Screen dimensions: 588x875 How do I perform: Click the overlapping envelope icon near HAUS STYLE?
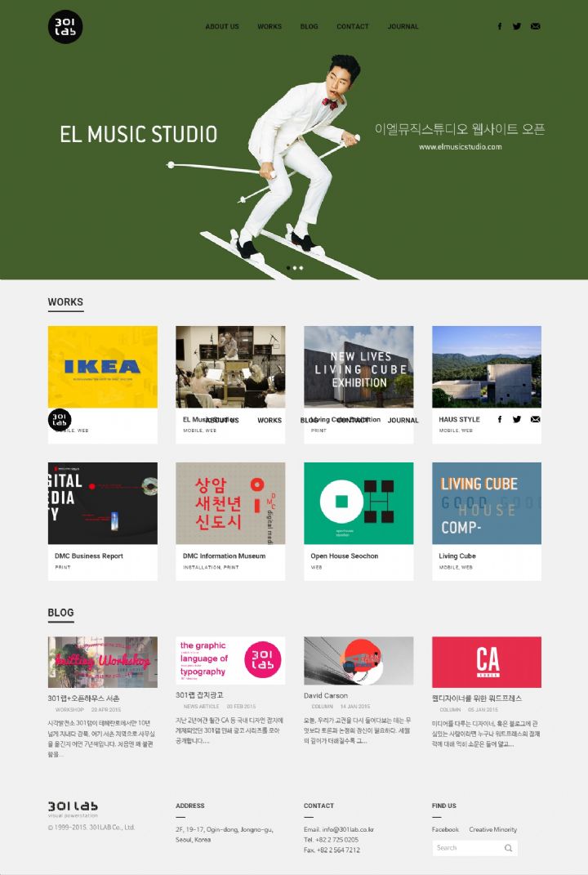[x=535, y=419]
